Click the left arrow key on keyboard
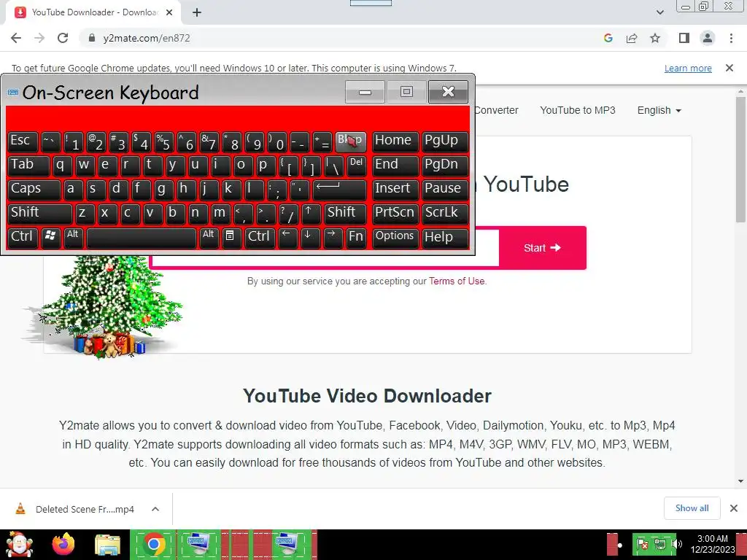This screenshot has width=747, height=560. 287,237
